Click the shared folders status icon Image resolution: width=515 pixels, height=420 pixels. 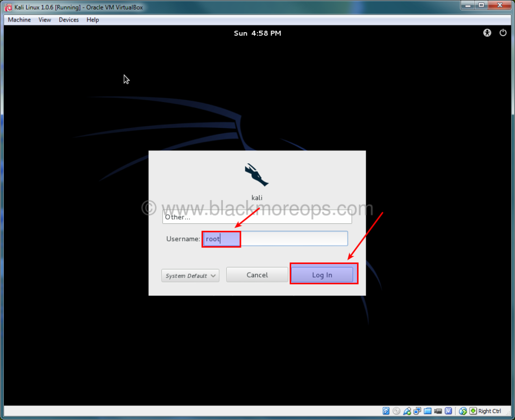pos(427,411)
